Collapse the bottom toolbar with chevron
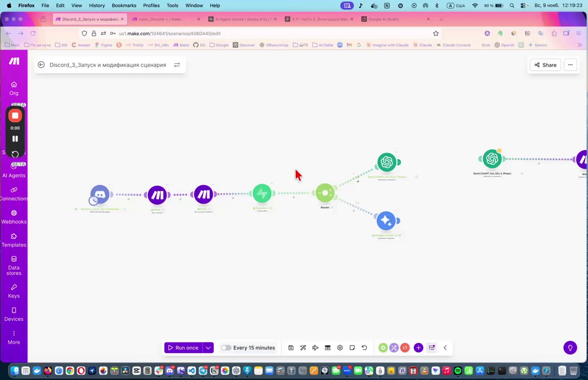The image size is (588, 380). pyautogui.click(x=445, y=348)
